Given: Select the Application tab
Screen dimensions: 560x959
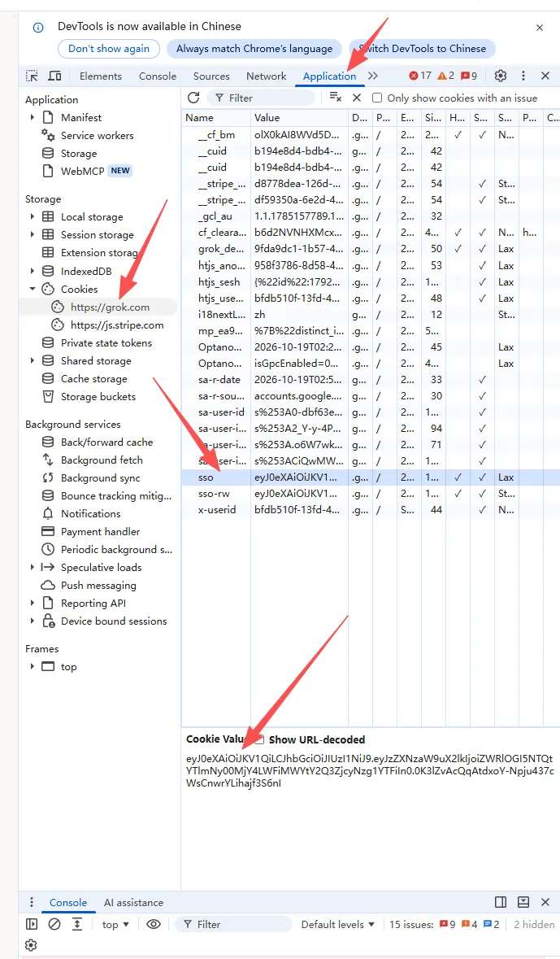Looking at the screenshot, I should [x=329, y=76].
